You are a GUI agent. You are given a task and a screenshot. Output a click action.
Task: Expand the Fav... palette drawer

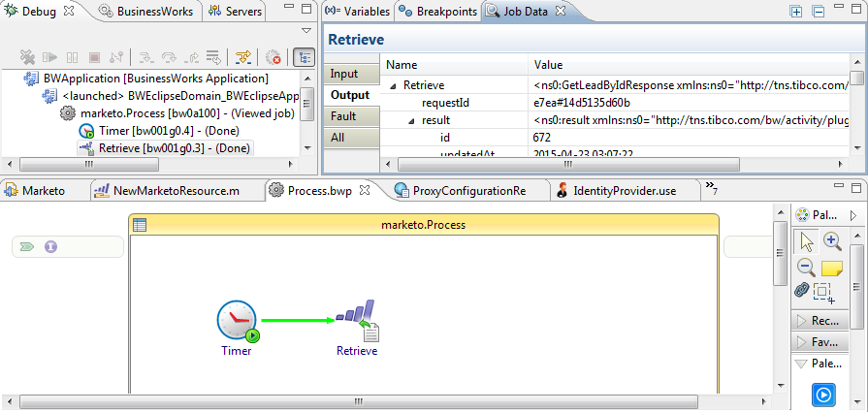click(x=820, y=342)
